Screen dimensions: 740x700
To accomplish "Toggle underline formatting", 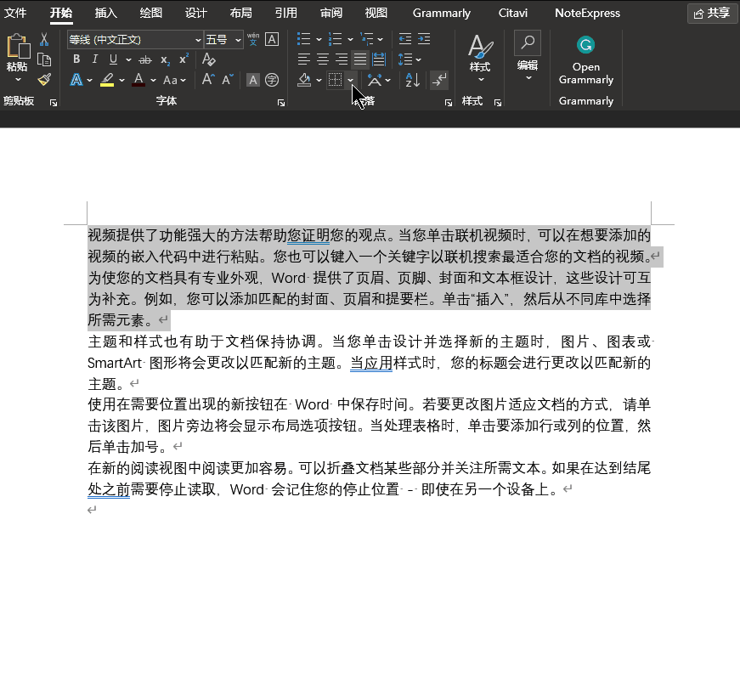I will pyautogui.click(x=113, y=59).
